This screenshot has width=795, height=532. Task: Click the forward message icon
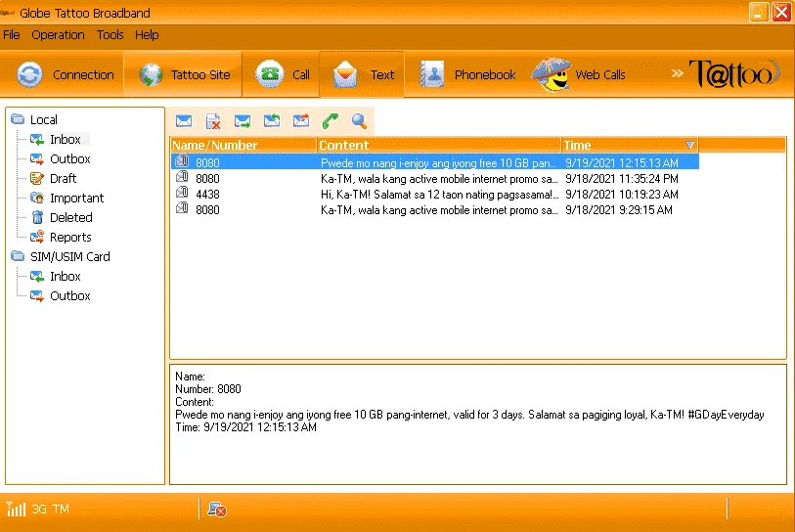pos(301,120)
